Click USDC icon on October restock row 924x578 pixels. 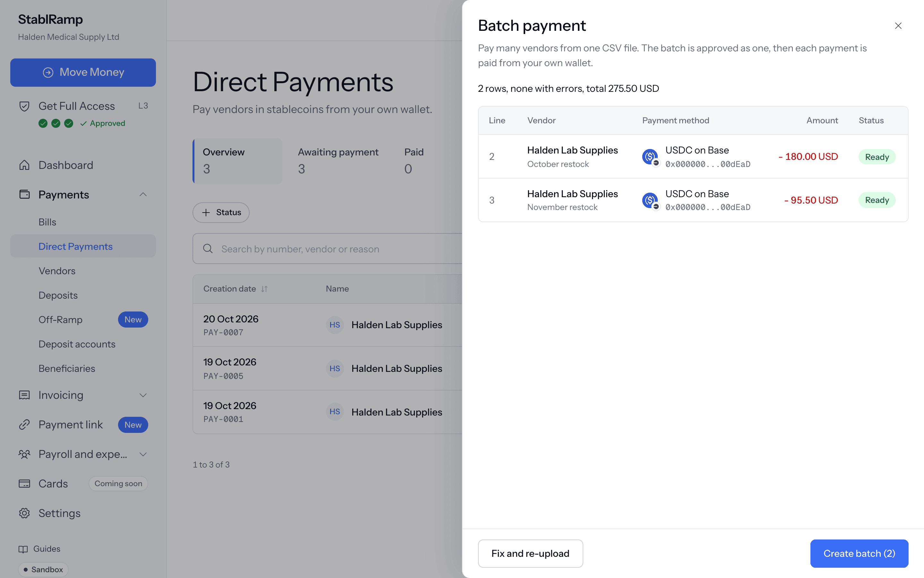(x=650, y=157)
